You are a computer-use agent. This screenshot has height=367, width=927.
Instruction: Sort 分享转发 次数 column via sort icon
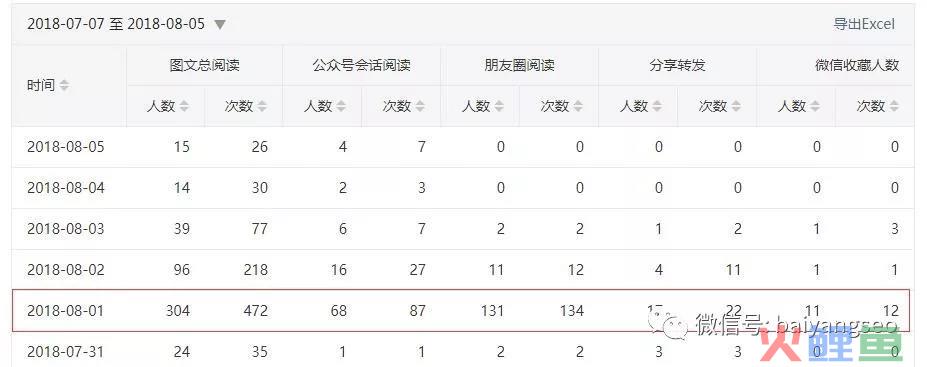click(737, 106)
